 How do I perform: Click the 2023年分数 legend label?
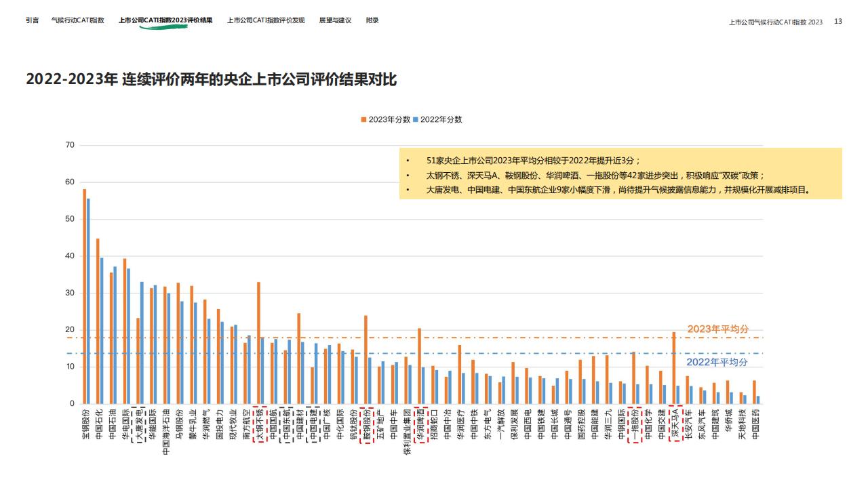pos(389,119)
